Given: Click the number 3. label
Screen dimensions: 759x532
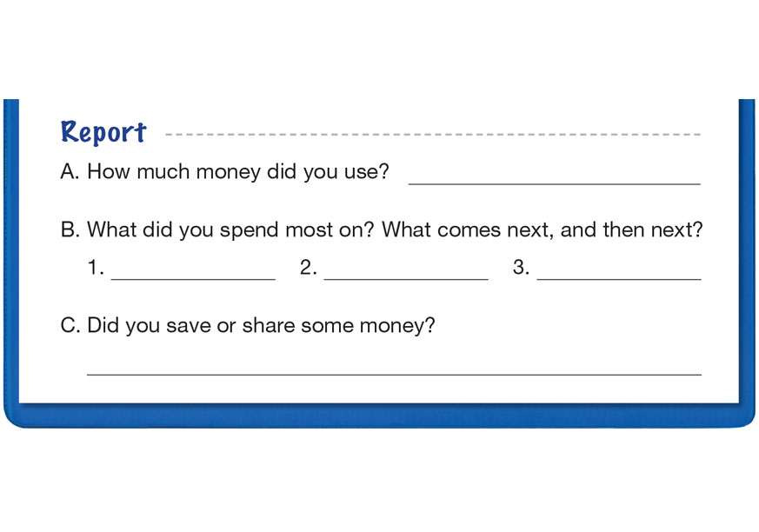Looking at the screenshot, I should click(522, 269).
